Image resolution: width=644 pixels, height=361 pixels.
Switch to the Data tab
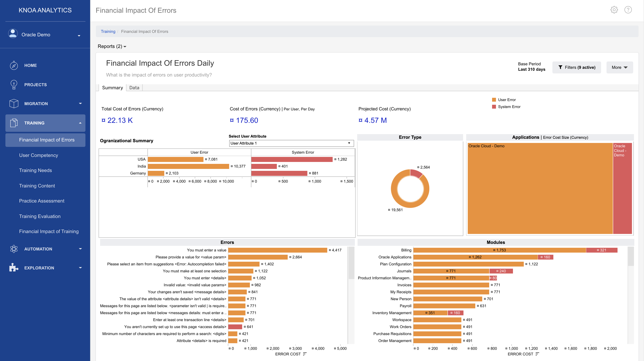click(134, 88)
